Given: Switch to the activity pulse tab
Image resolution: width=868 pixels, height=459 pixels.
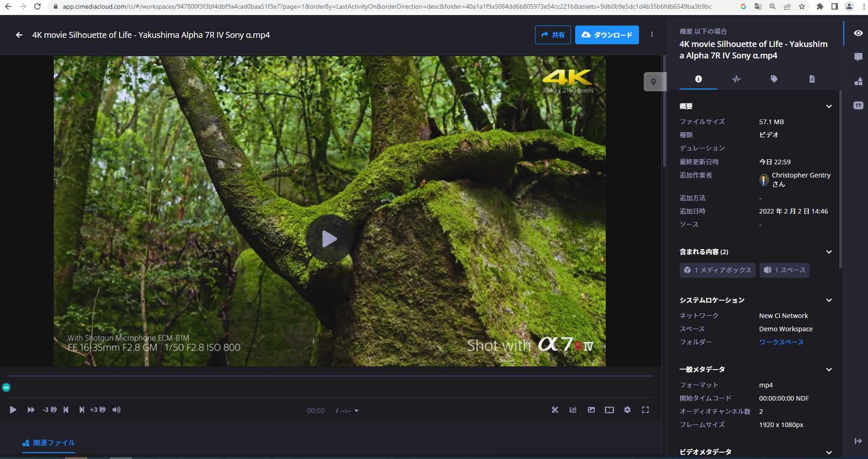Looking at the screenshot, I should coord(736,79).
